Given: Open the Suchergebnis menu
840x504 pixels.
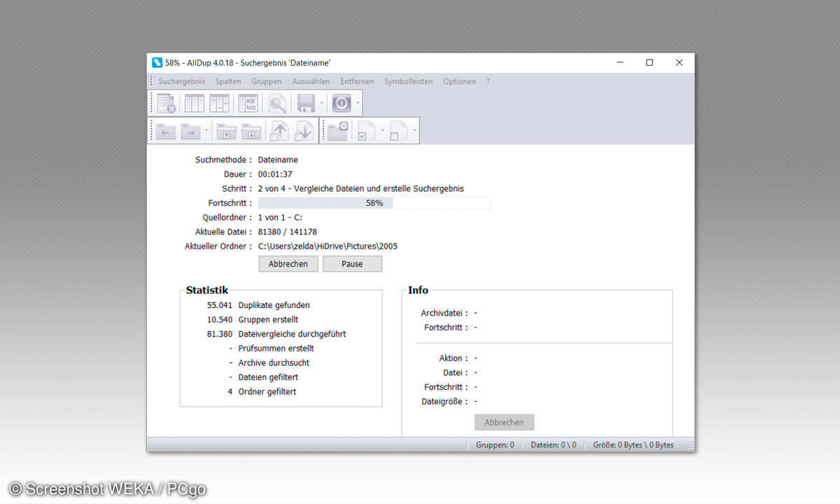Looking at the screenshot, I should [x=182, y=81].
